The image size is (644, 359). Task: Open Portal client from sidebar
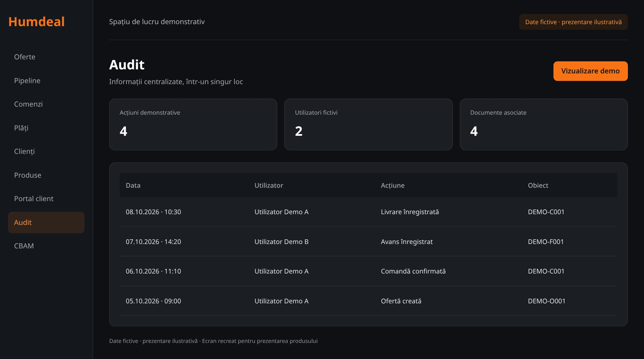[x=46, y=199]
